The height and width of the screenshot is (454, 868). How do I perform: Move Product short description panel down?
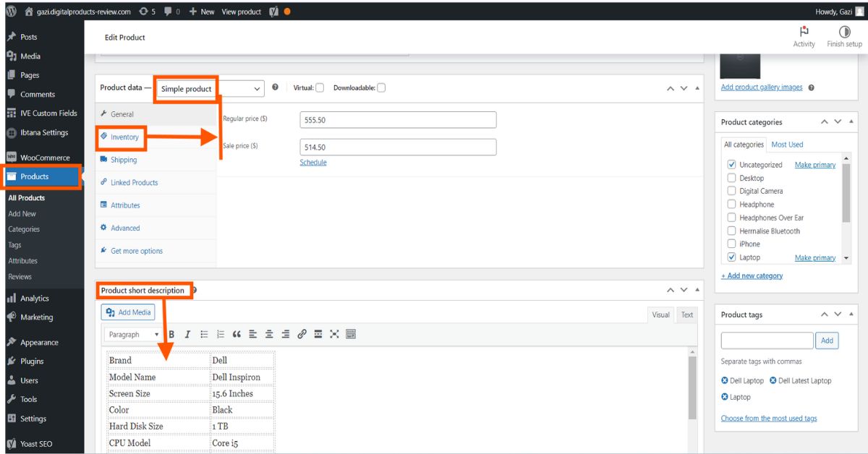pyautogui.click(x=684, y=290)
